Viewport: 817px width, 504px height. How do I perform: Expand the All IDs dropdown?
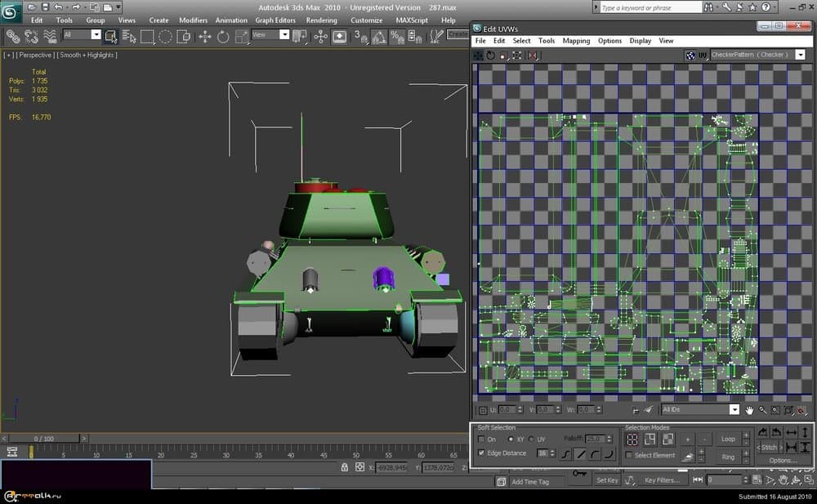(734, 410)
